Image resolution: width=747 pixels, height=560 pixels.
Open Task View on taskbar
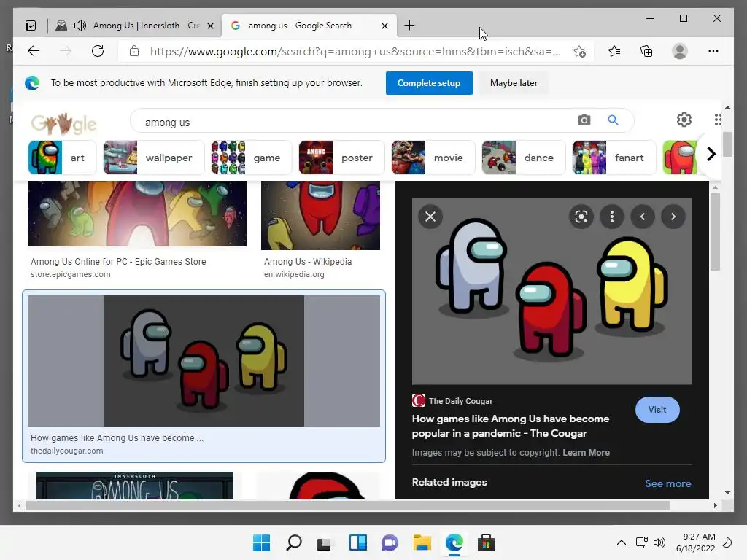point(325,542)
